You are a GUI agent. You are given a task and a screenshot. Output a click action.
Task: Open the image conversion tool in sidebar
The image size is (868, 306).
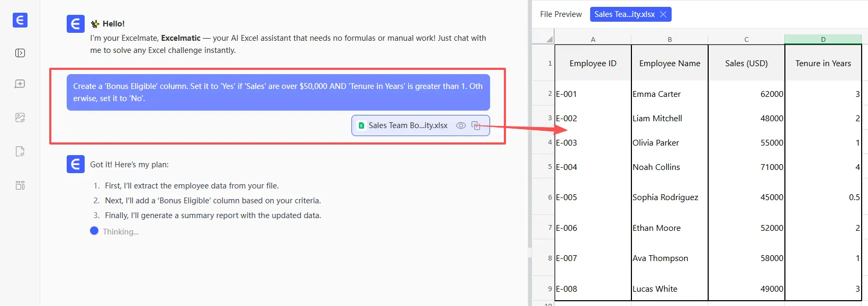pyautogui.click(x=20, y=118)
